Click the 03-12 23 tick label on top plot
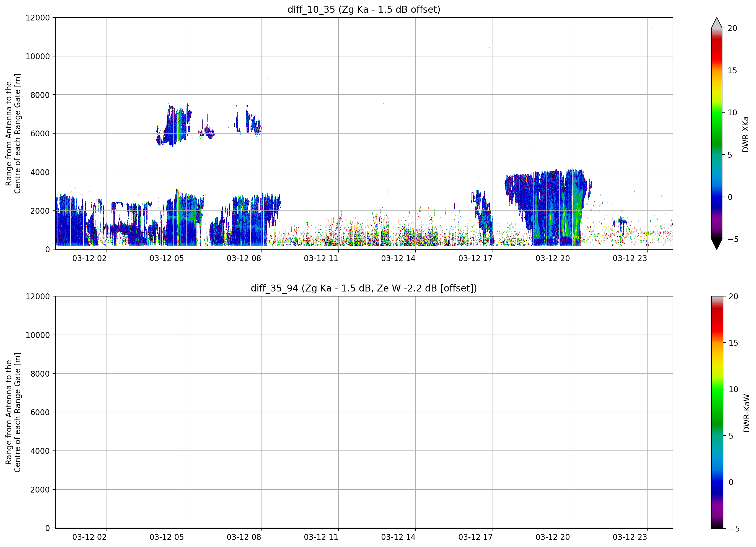 click(630, 259)
